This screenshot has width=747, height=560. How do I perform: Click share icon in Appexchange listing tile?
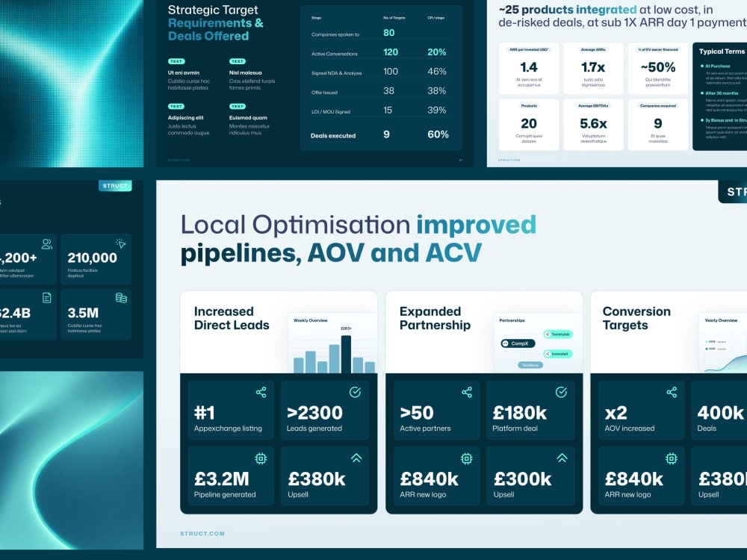(x=261, y=393)
